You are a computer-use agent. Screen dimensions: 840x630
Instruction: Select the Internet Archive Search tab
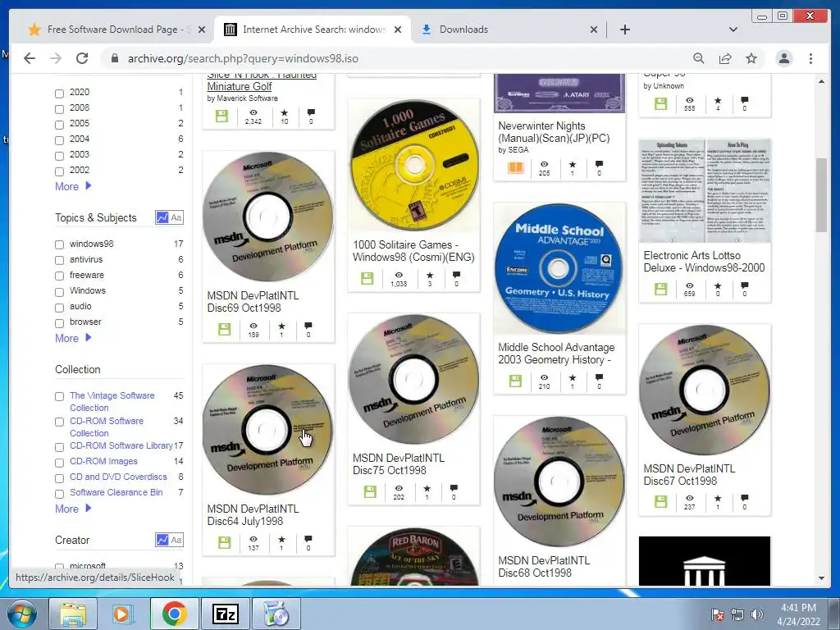coord(313,30)
